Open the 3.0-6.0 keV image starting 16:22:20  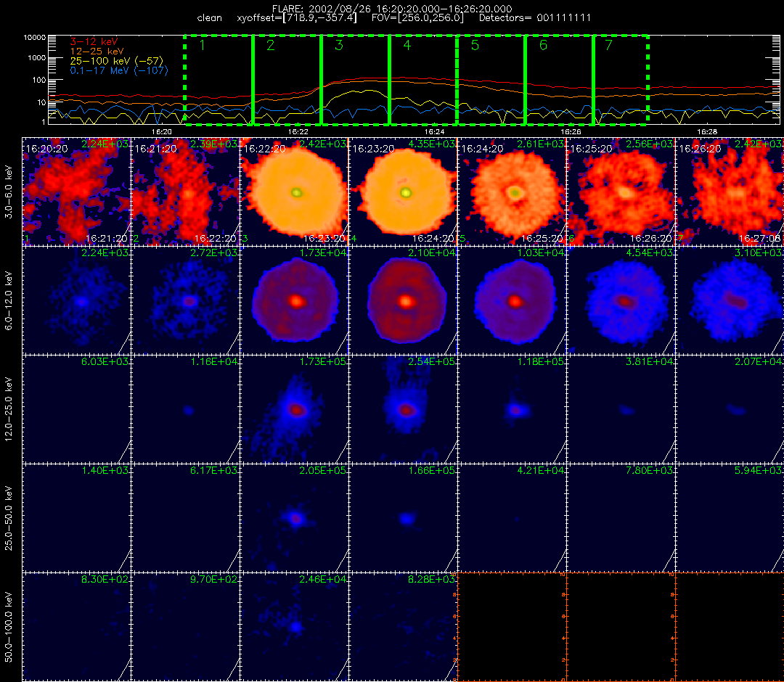[x=295, y=192]
